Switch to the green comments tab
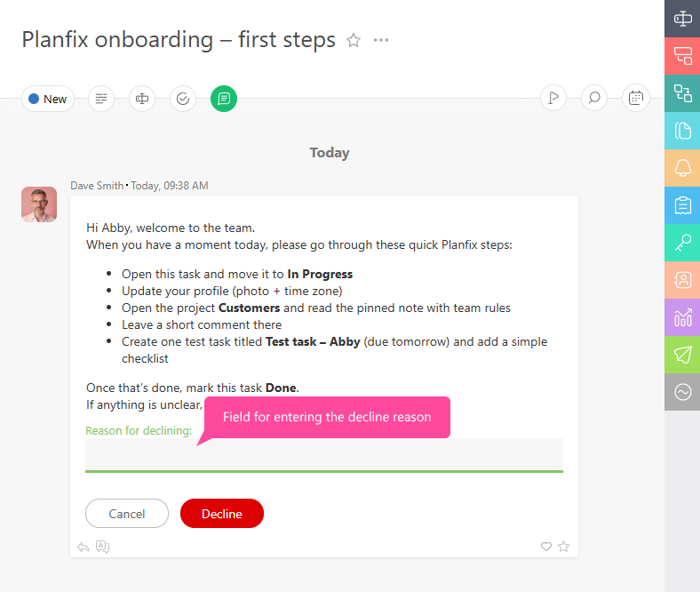The width and height of the screenshot is (700, 592). [224, 99]
